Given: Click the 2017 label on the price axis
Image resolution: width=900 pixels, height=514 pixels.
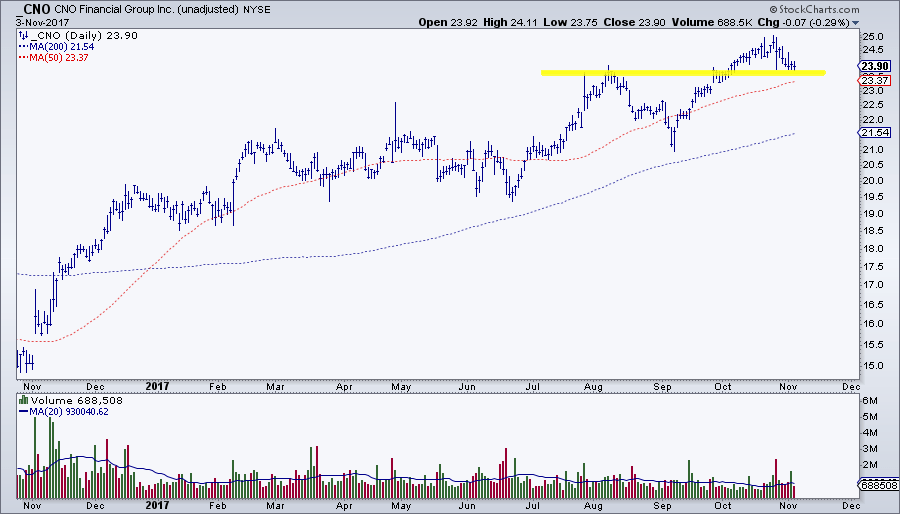Looking at the screenshot, I should (x=157, y=384).
